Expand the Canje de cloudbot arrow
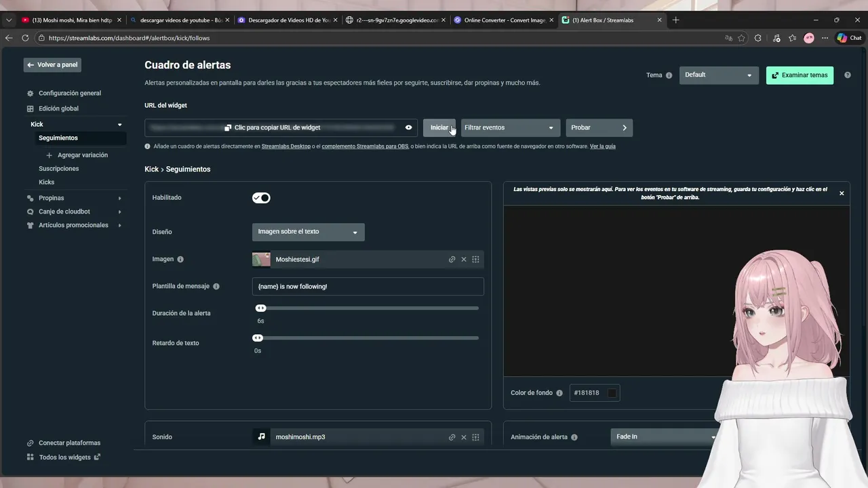Screen dimensions: 868x488 [x=120, y=212]
